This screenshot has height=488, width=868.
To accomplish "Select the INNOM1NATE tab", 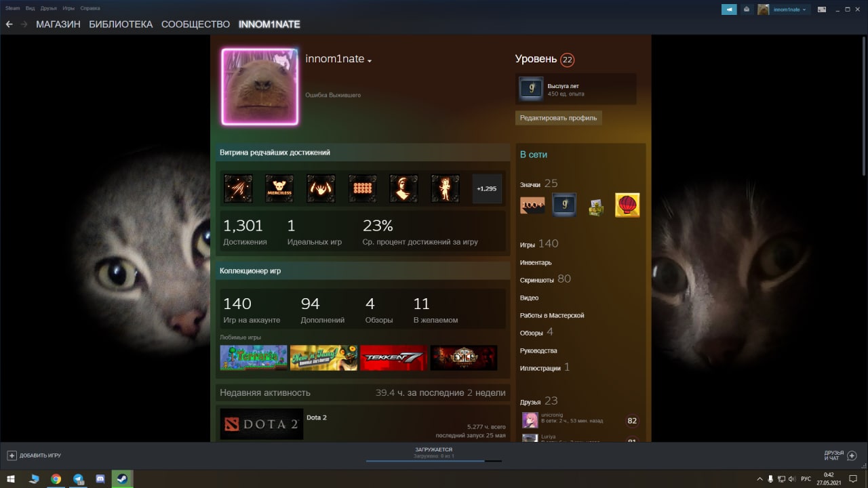I will (x=269, y=24).
